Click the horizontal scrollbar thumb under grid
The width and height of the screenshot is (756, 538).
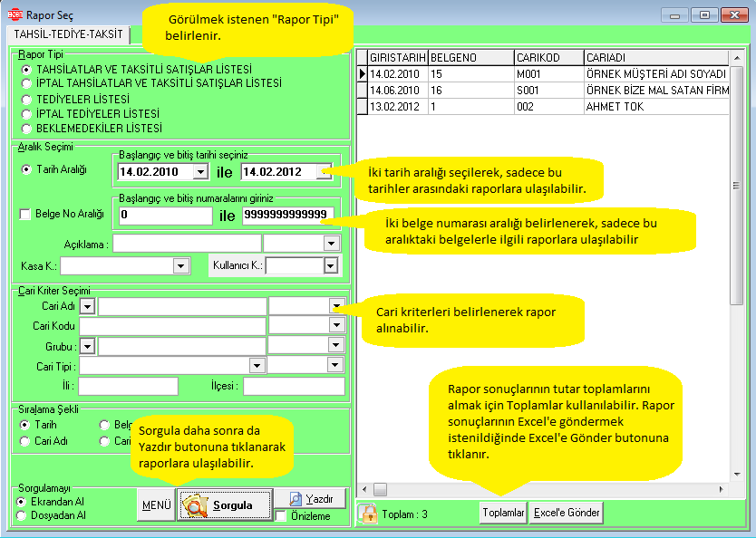click(380, 489)
